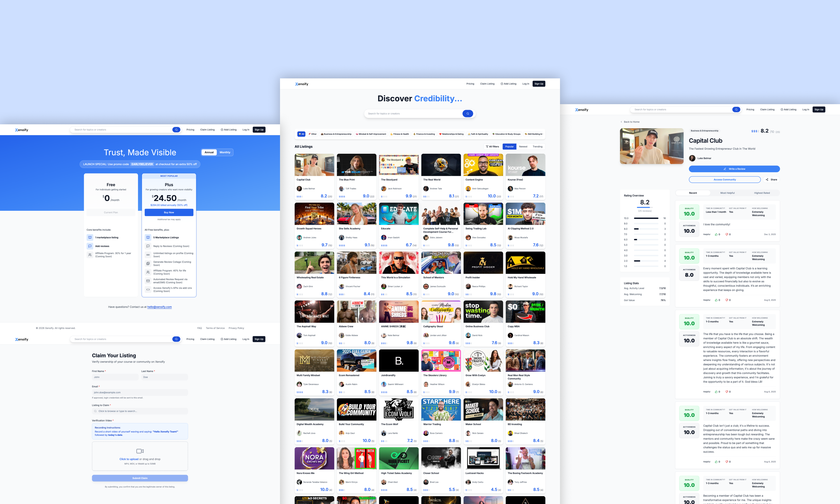Click Add Listing in the Discover page navbar
Viewport: 840px width, 504px height.
coord(508,84)
